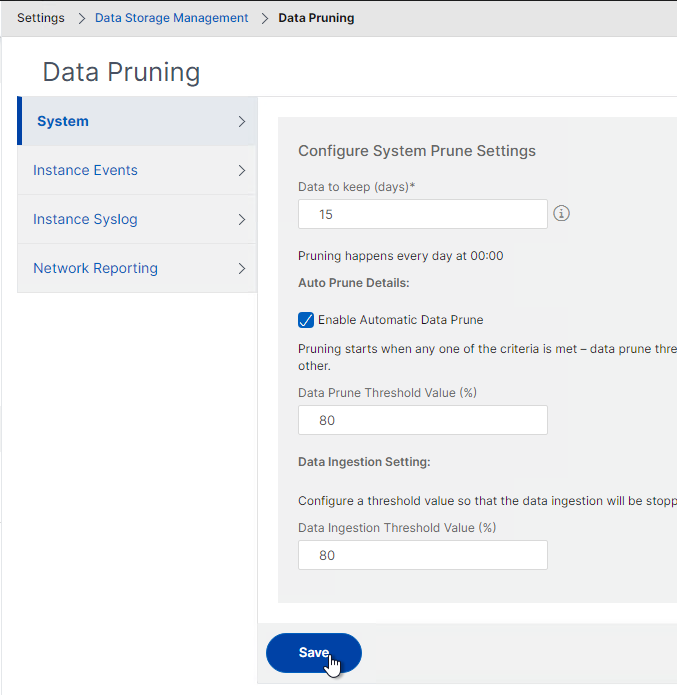Click the Data Ingestion Setting heading
Viewport: 677px width, 695px height.
tap(364, 462)
